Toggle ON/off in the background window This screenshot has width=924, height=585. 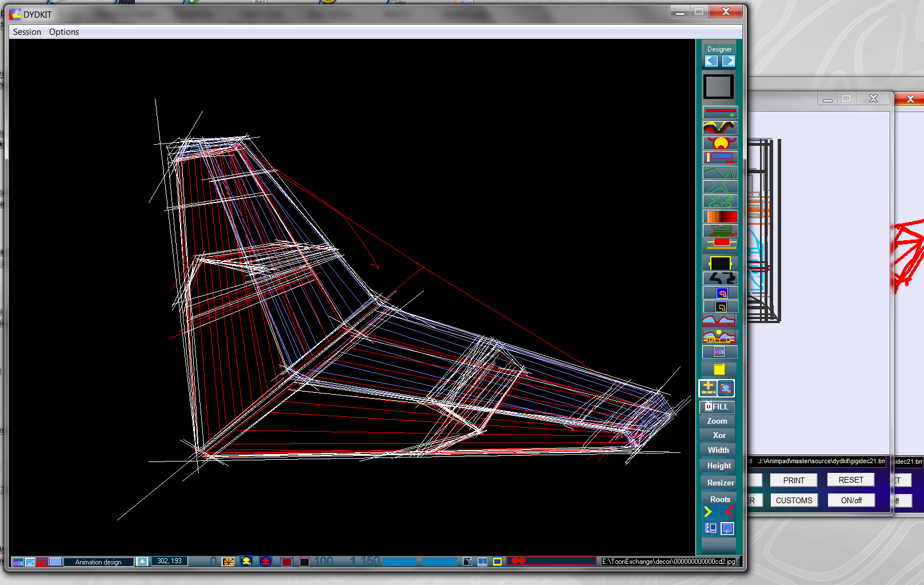pyautogui.click(x=851, y=500)
